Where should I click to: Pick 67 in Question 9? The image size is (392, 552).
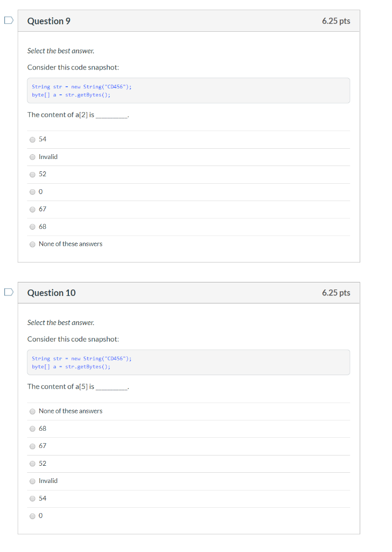coord(32,209)
